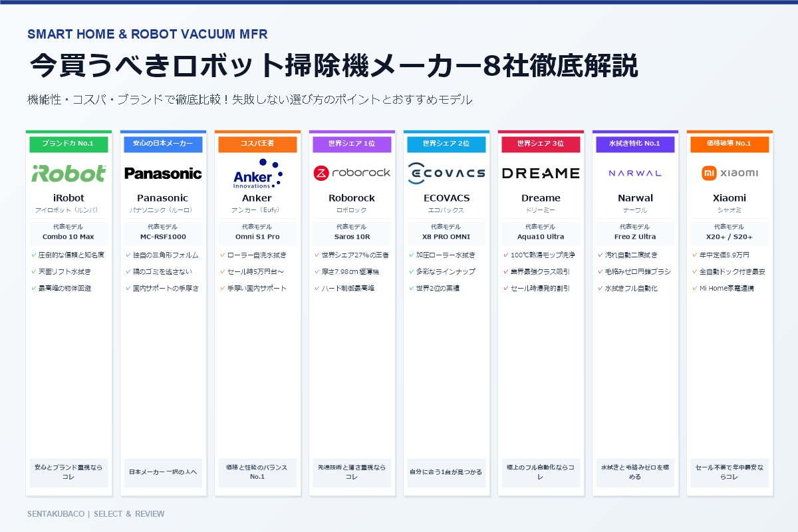Viewport: 798px width, 532px height.
Task: Click checkmark beside 天面リフト水拭き
Action: pyautogui.click(x=34, y=271)
